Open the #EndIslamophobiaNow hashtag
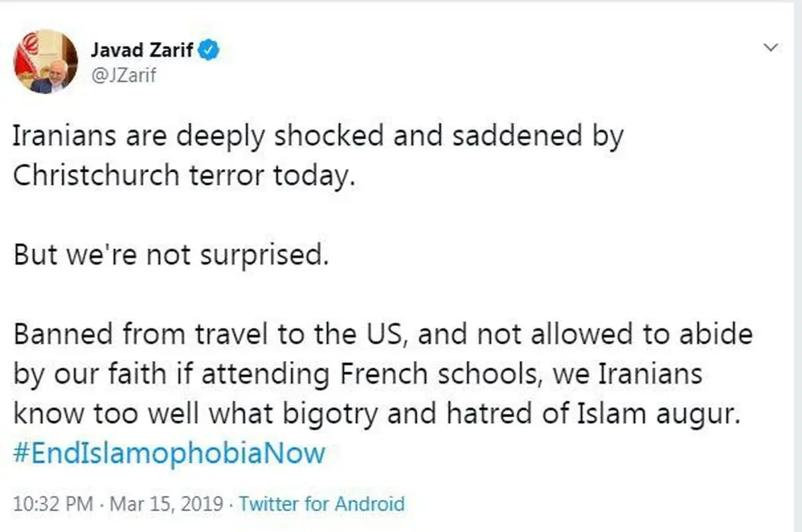 pyautogui.click(x=169, y=453)
